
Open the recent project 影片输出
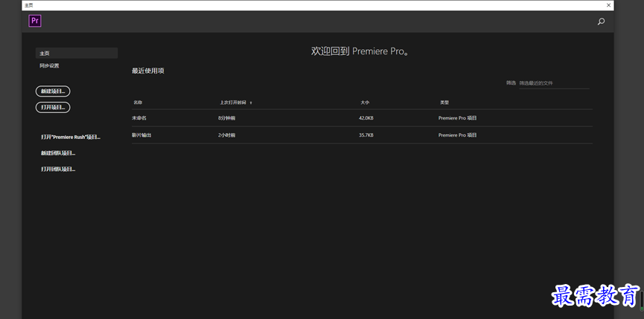(x=141, y=135)
